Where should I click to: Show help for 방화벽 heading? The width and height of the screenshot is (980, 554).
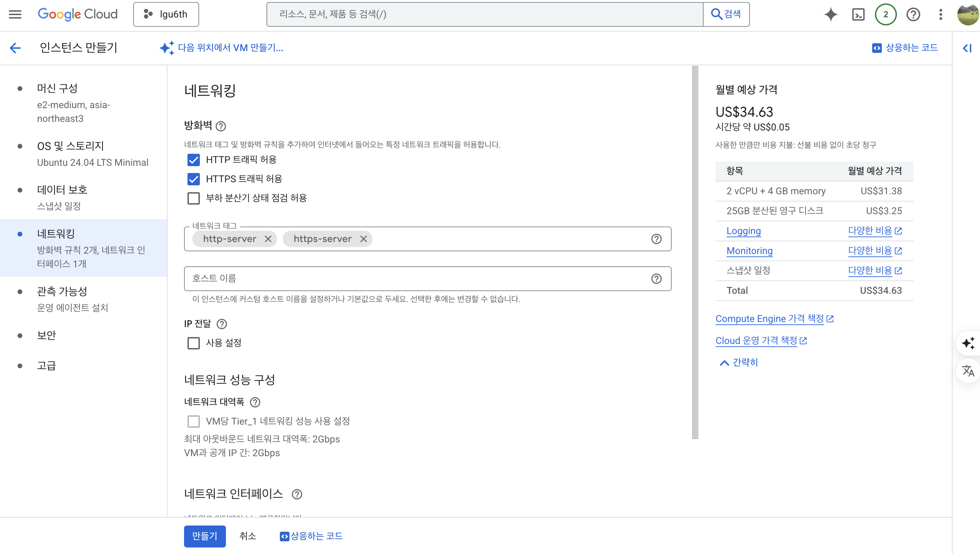221,126
